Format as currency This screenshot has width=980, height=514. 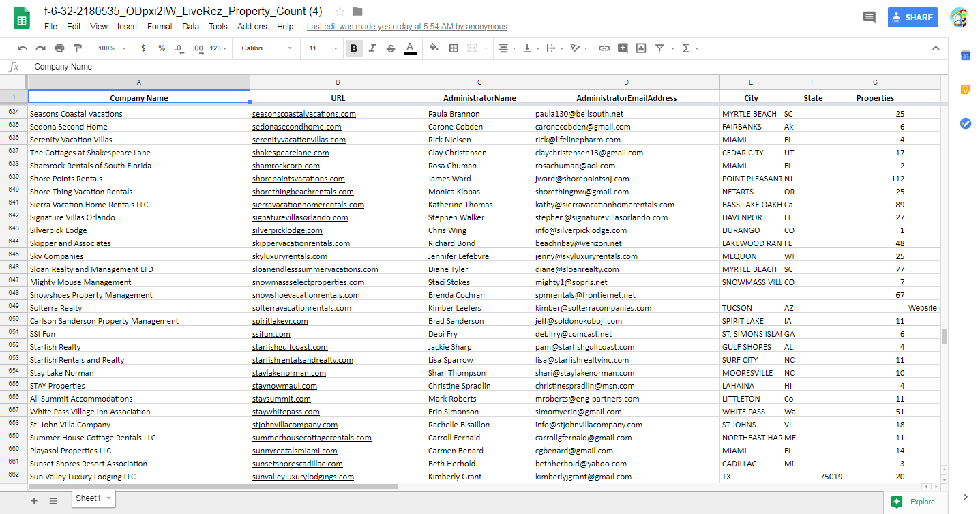click(143, 48)
